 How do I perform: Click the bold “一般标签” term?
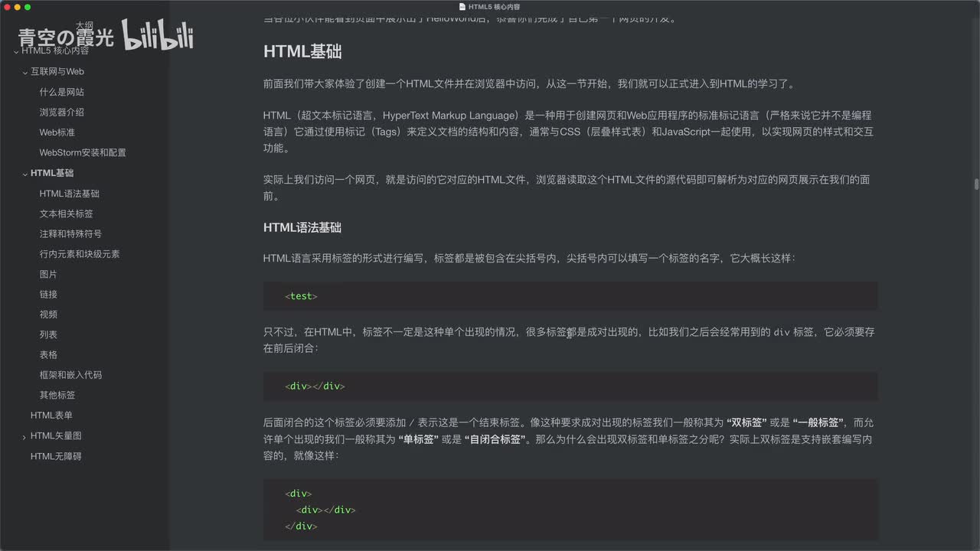[x=818, y=422]
